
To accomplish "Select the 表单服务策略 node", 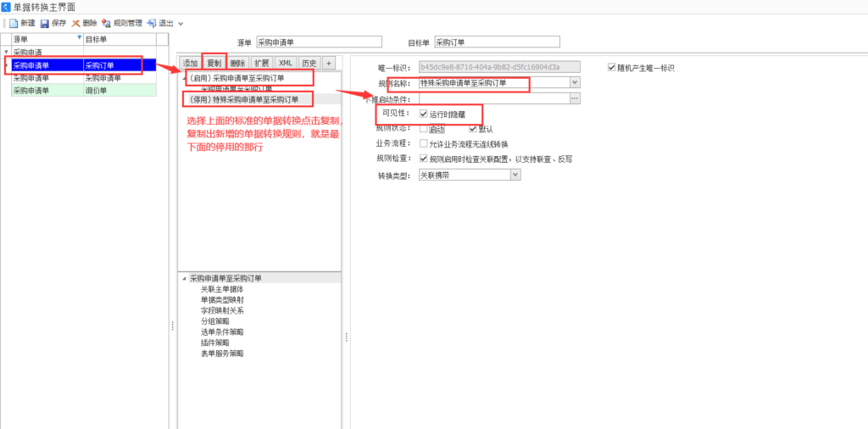I will point(222,354).
